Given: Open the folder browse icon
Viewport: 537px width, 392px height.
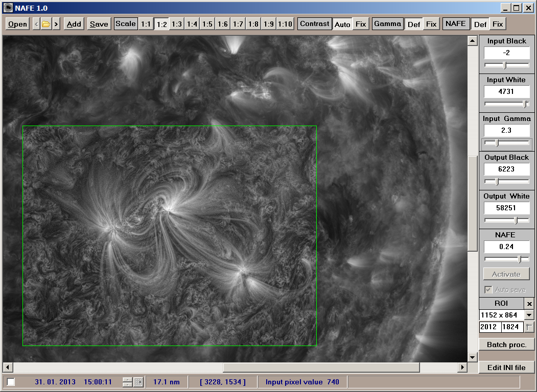Looking at the screenshot, I should pyautogui.click(x=46, y=24).
